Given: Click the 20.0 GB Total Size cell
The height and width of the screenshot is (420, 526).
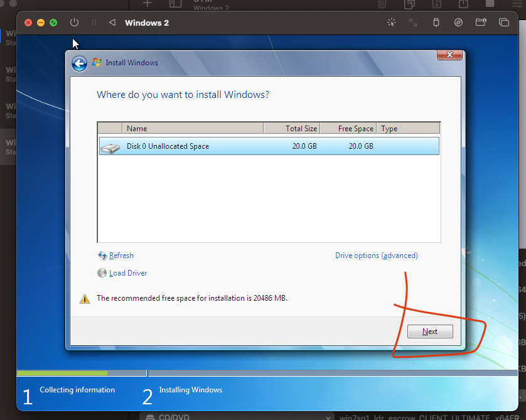Looking at the screenshot, I should (304, 146).
